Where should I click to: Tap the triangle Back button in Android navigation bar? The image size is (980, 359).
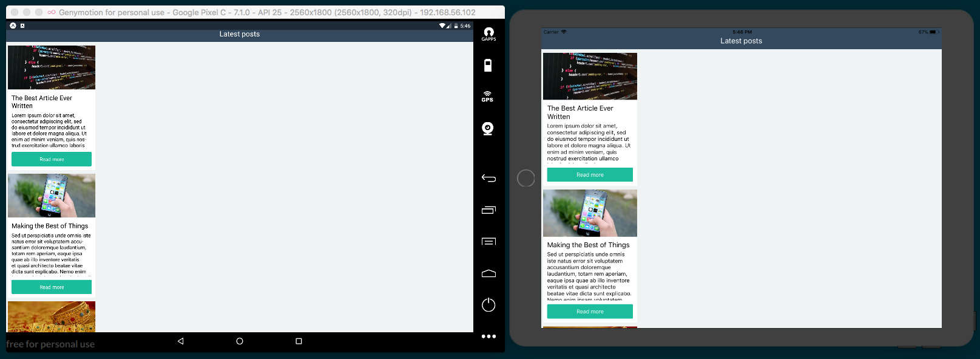point(181,341)
